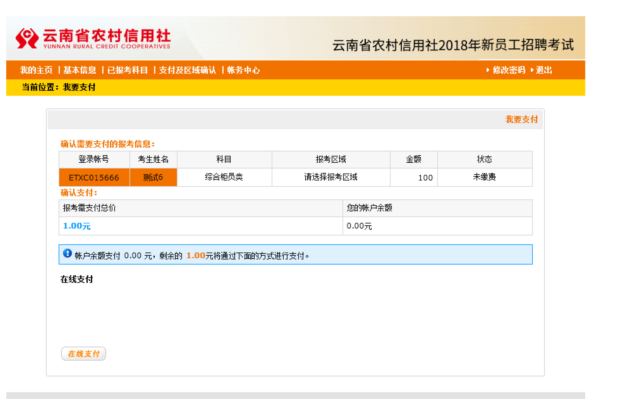Open 基本信息 menu item
Image resolution: width=621 pixels, height=411 pixels.
(x=80, y=70)
